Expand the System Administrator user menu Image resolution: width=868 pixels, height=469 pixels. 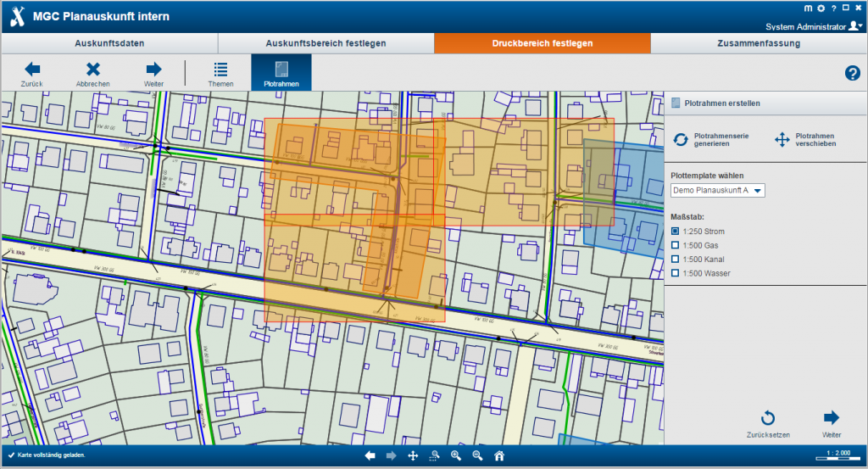point(813,26)
